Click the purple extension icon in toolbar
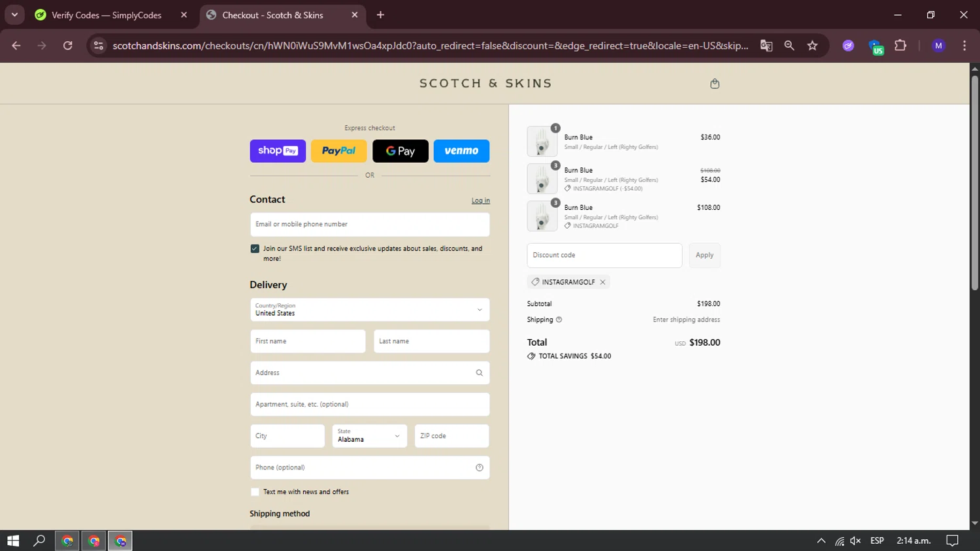Image resolution: width=980 pixels, height=551 pixels. (848, 46)
